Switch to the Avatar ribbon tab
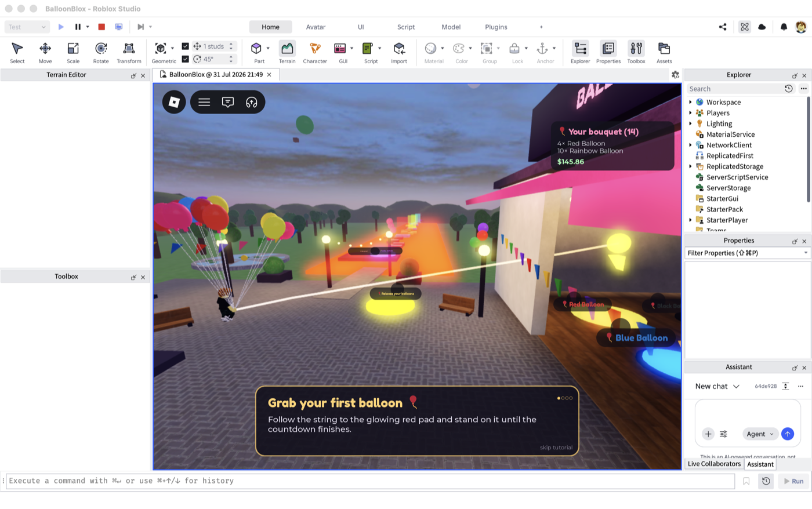The image size is (812, 509). click(x=316, y=27)
